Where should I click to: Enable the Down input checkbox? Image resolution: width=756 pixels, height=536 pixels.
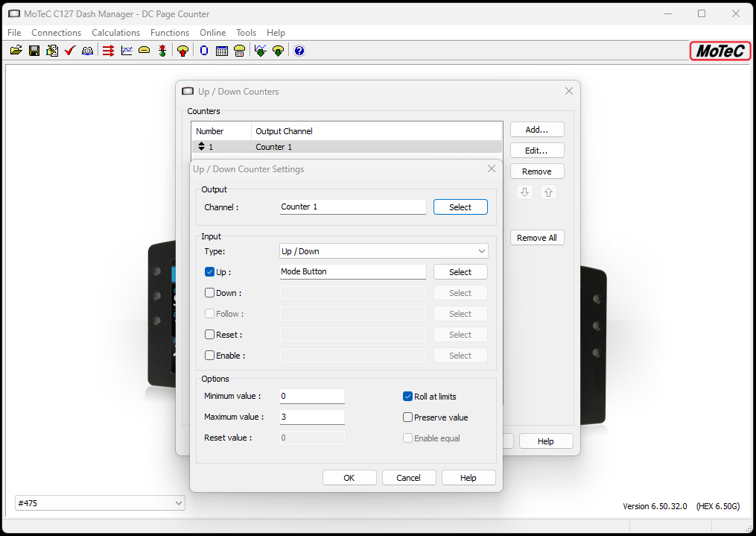(x=209, y=293)
